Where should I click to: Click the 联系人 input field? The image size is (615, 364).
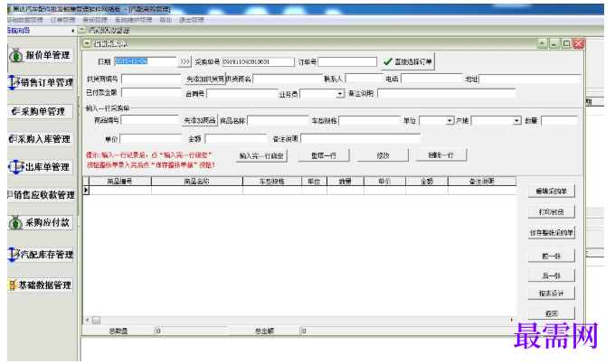pyautogui.click(x=364, y=79)
